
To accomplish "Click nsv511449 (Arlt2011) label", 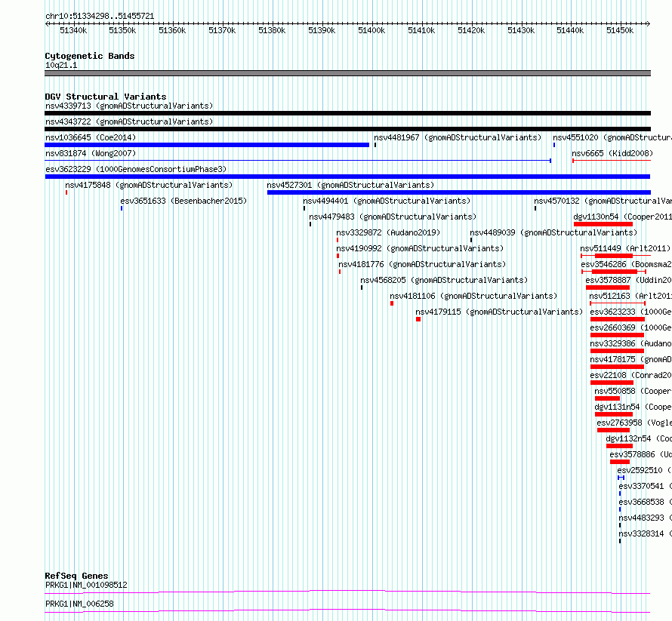I will (x=625, y=248).
